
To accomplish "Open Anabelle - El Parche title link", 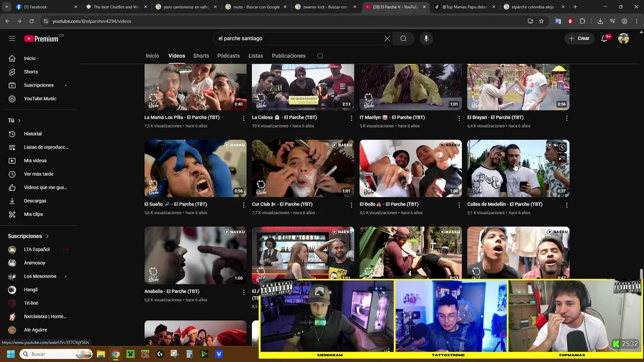I will tap(172, 291).
